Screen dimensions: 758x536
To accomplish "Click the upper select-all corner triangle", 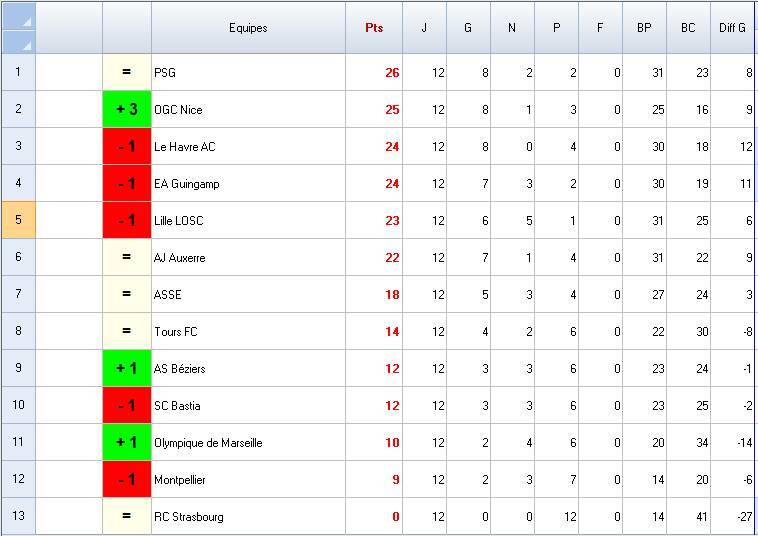I will [26, 21].
